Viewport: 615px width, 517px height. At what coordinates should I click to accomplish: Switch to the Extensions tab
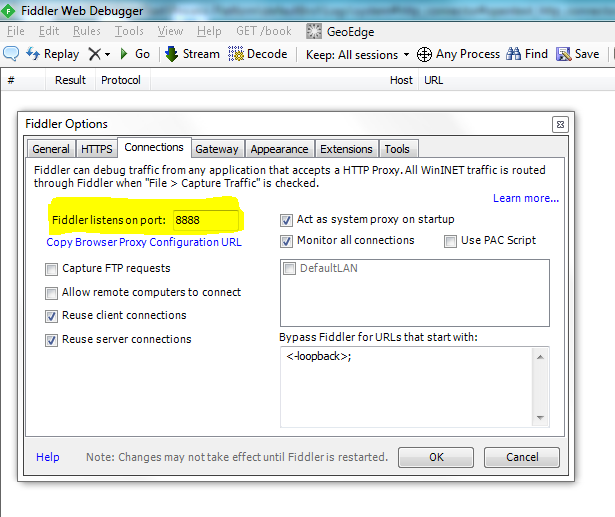pyautogui.click(x=346, y=149)
